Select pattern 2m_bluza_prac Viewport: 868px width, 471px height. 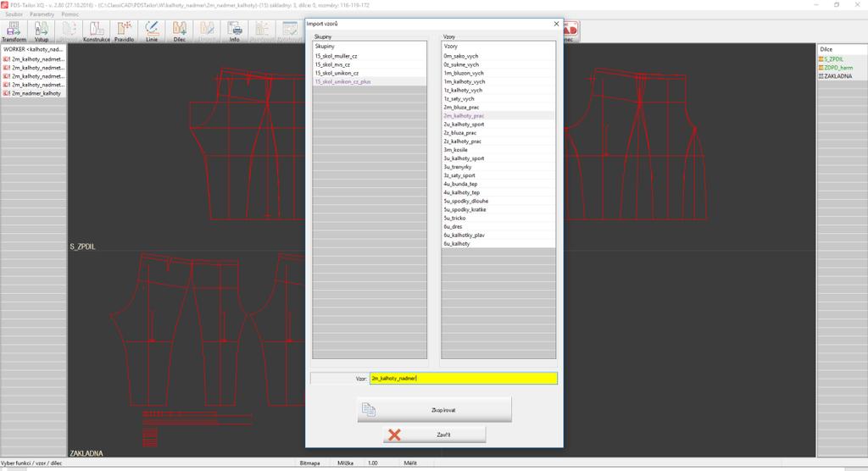tap(498, 108)
